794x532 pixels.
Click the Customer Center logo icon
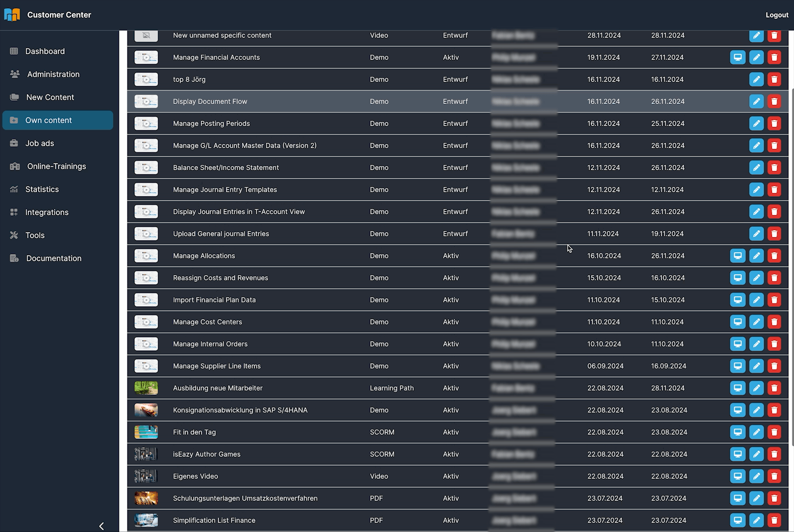12,15
